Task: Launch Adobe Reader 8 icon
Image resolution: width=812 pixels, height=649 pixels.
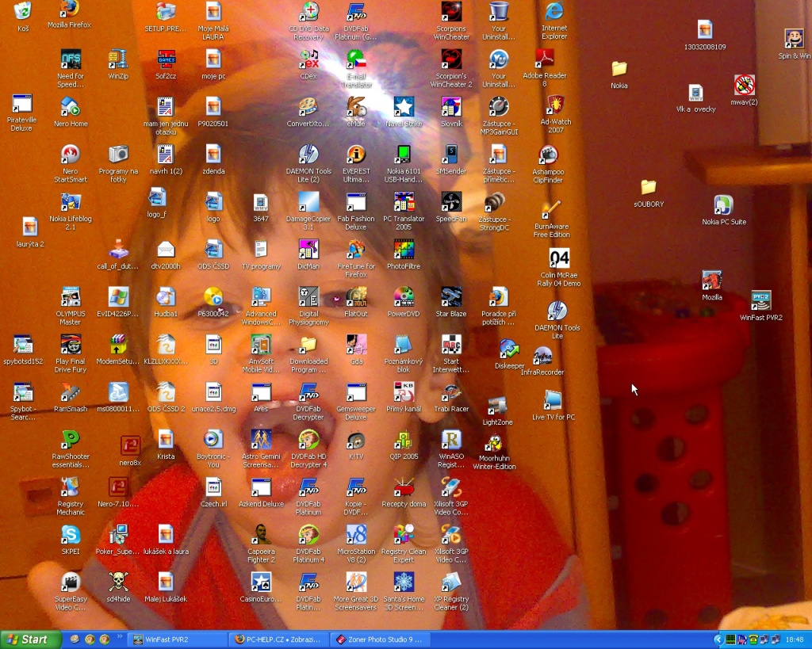Action: click(x=545, y=68)
